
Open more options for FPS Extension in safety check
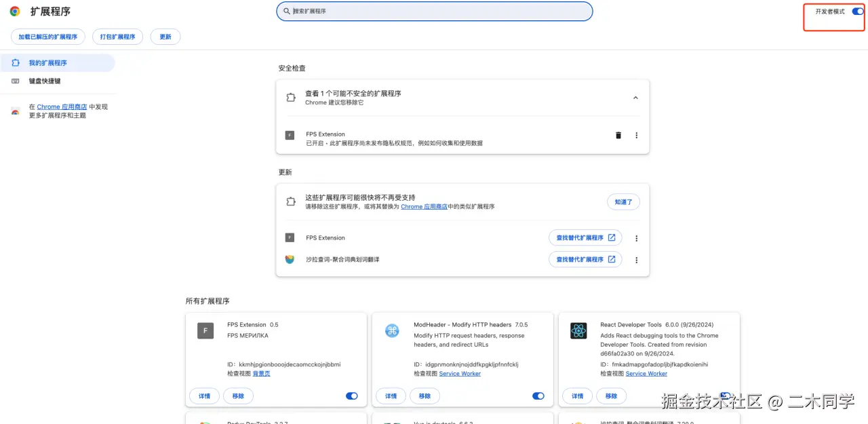click(x=636, y=135)
